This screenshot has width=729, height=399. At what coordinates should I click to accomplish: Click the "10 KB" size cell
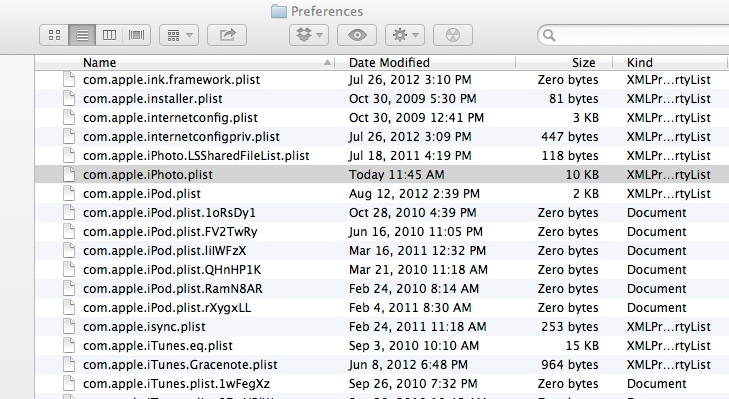click(x=582, y=175)
